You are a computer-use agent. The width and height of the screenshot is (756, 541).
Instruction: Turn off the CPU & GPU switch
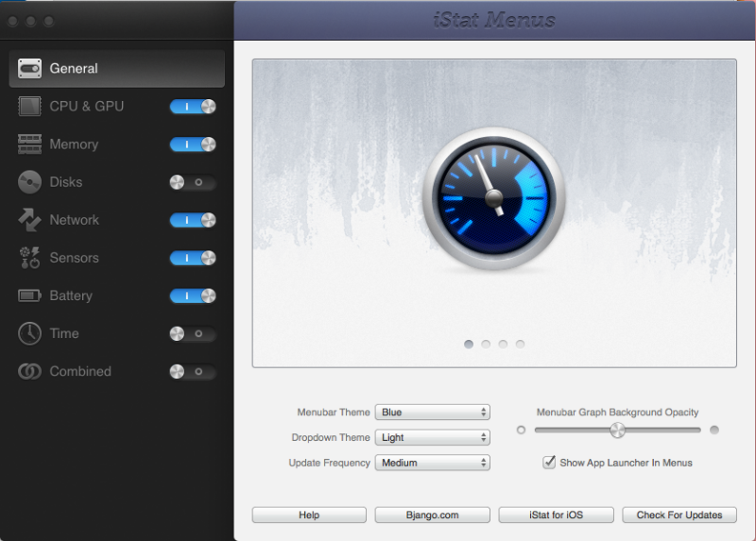(x=193, y=107)
